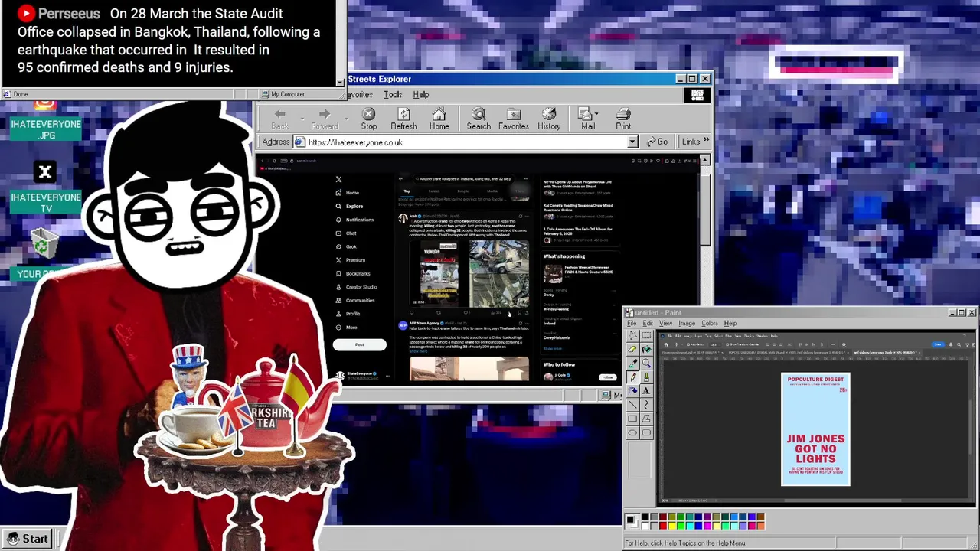Go to Home in Streets Explorer toolbar
The width and height of the screenshot is (980, 551).
pos(439,119)
